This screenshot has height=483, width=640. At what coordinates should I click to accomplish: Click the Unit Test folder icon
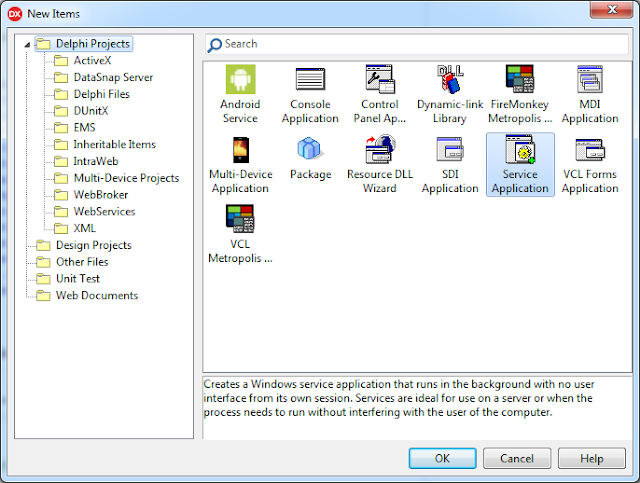tap(43, 278)
